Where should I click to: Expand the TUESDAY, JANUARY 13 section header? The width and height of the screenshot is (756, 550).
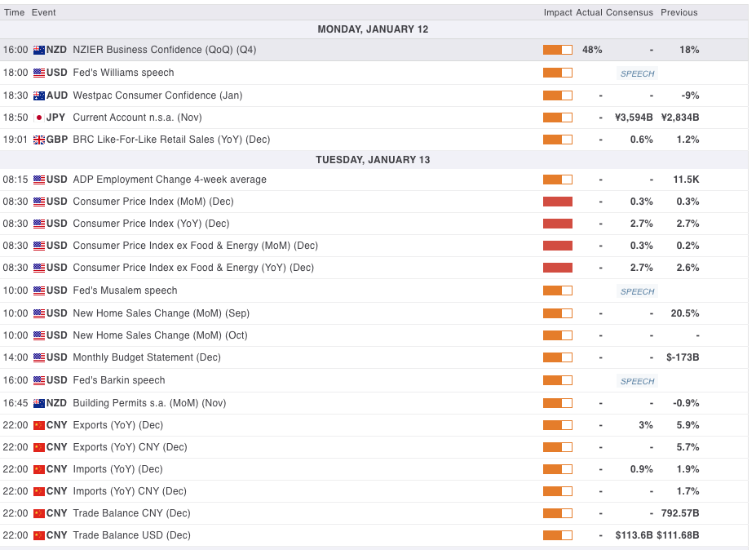click(x=373, y=159)
